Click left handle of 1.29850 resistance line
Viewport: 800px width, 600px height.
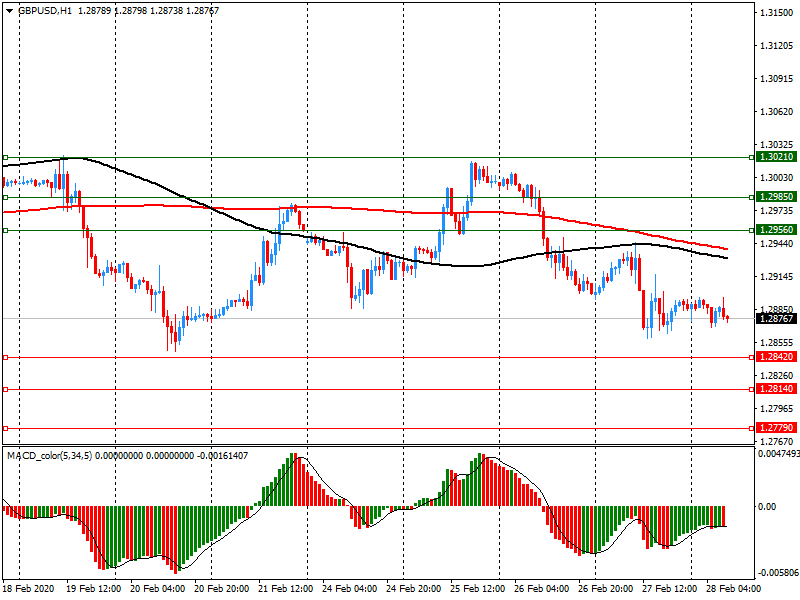click(5, 197)
